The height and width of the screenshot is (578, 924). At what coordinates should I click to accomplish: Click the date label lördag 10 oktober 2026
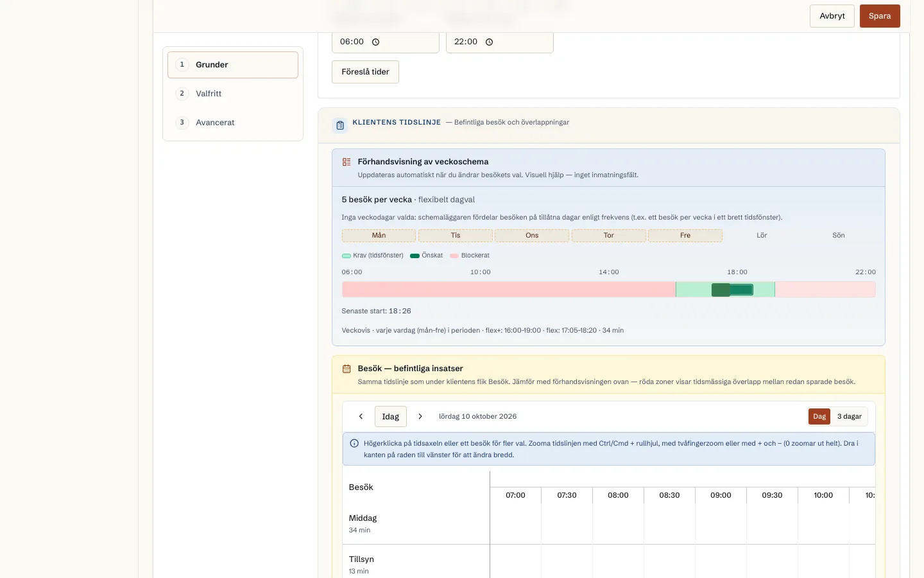(477, 417)
